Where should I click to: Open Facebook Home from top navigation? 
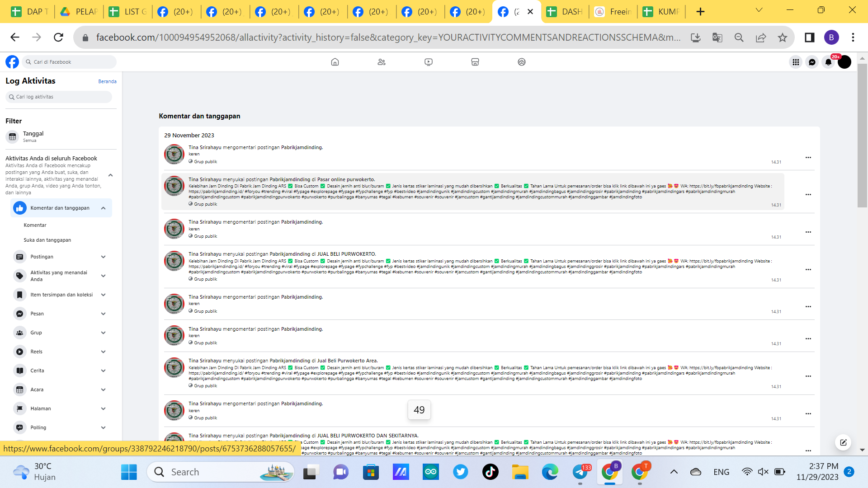click(x=335, y=62)
